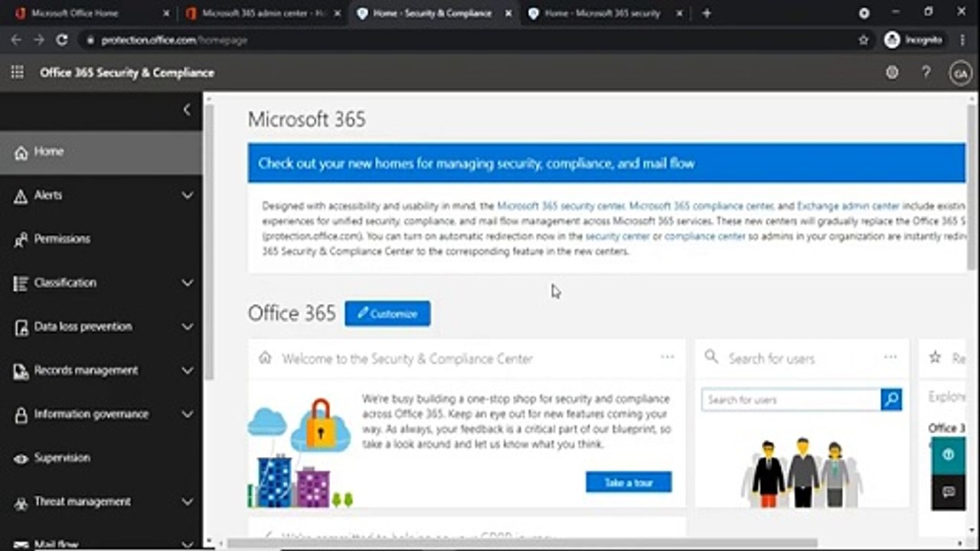Expand the Classification chevron
This screenshot has height=551, width=980.
[x=187, y=283]
